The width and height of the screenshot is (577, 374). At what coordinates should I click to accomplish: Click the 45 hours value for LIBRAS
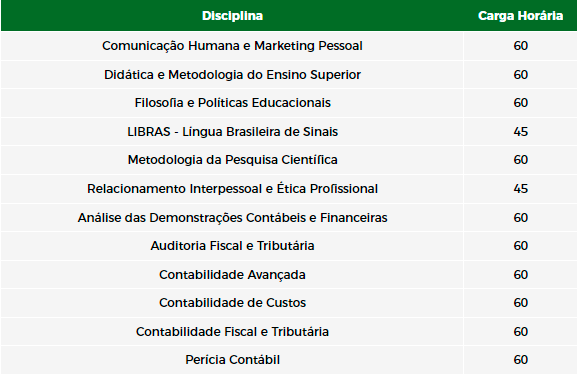point(520,132)
